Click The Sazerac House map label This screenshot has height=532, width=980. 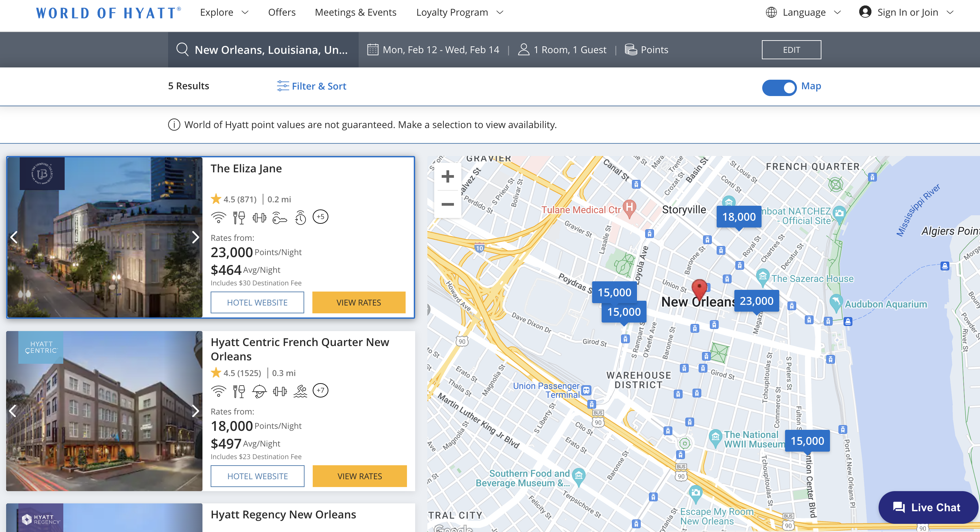click(812, 279)
